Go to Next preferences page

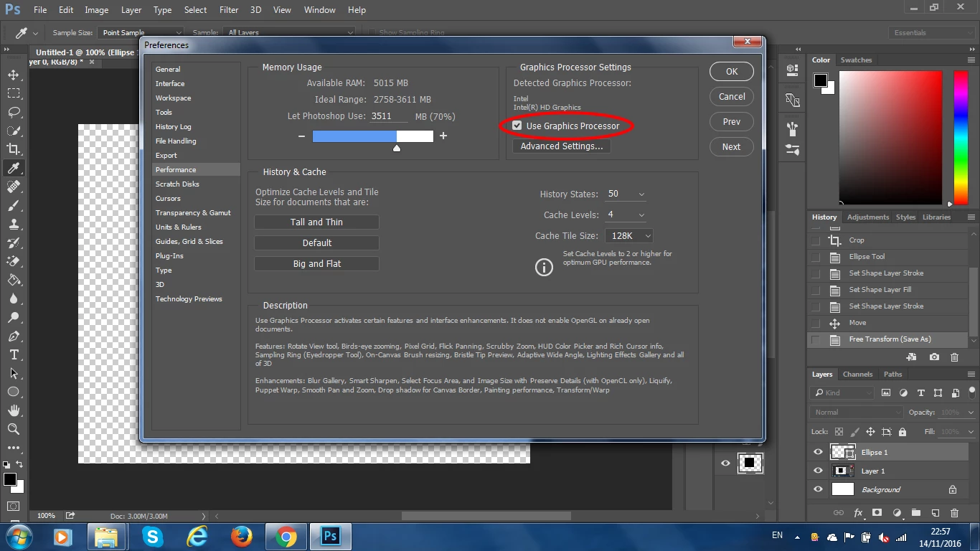tap(732, 146)
